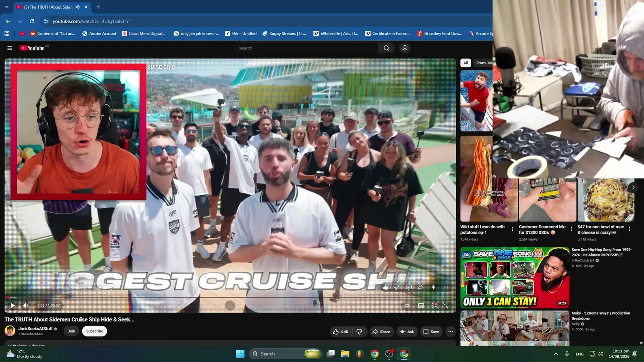
Task: Reload the current page
Action: coord(32,21)
